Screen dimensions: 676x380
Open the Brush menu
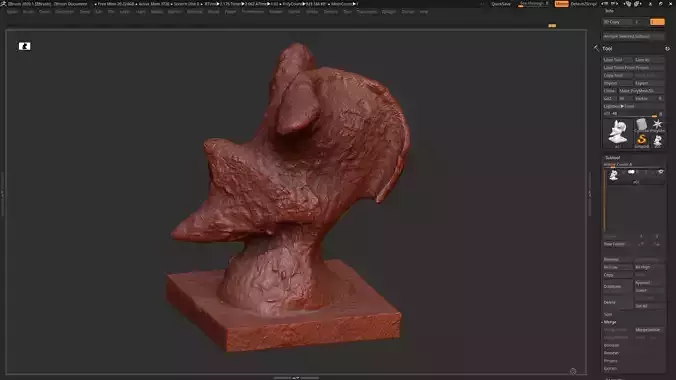[28, 12]
